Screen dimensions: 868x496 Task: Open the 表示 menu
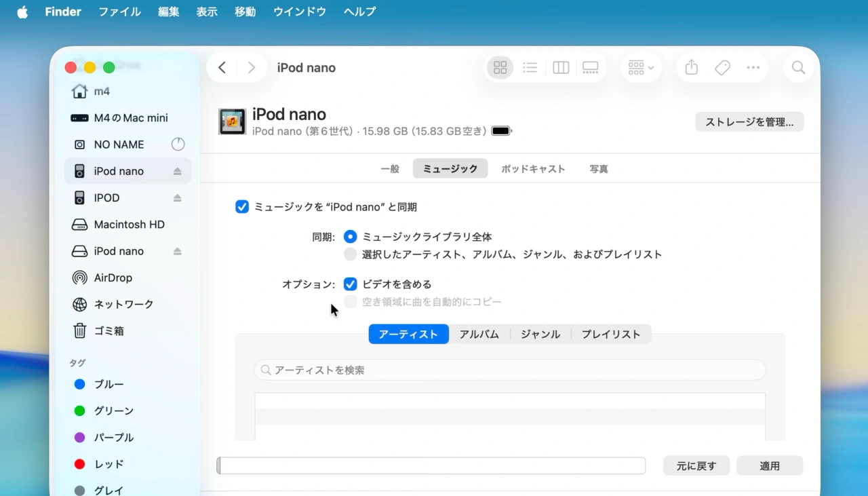point(207,12)
